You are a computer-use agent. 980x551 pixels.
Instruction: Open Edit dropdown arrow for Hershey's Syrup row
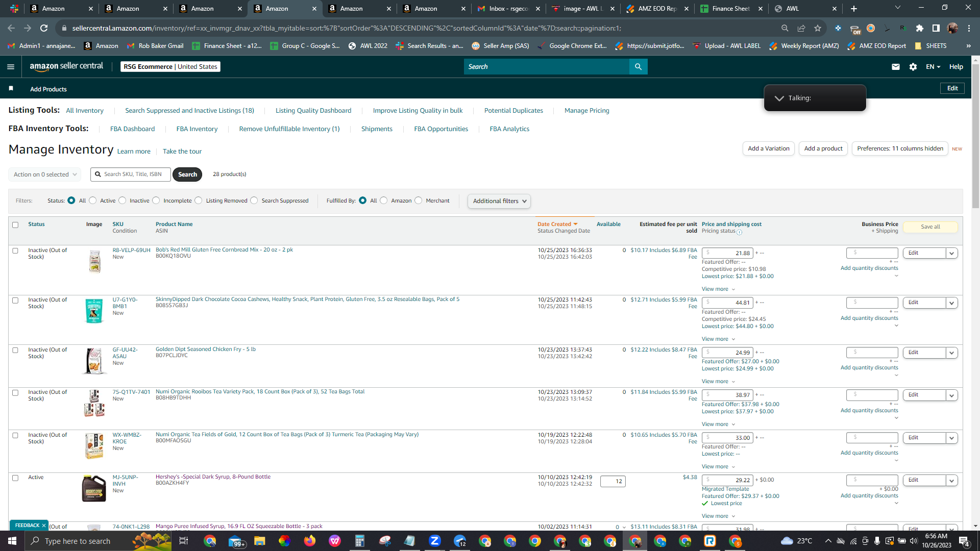[952, 480]
